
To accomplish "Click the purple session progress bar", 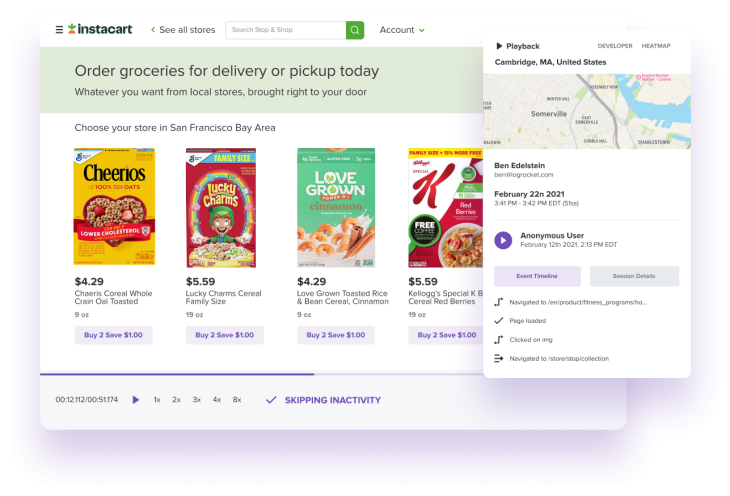I will [x=177, y=374].
